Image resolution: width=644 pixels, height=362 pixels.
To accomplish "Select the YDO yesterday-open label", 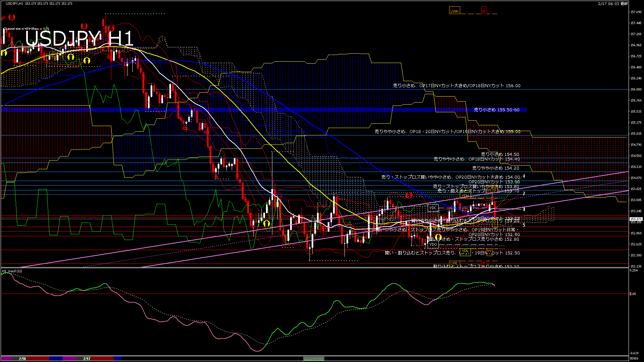I will 433,244.
